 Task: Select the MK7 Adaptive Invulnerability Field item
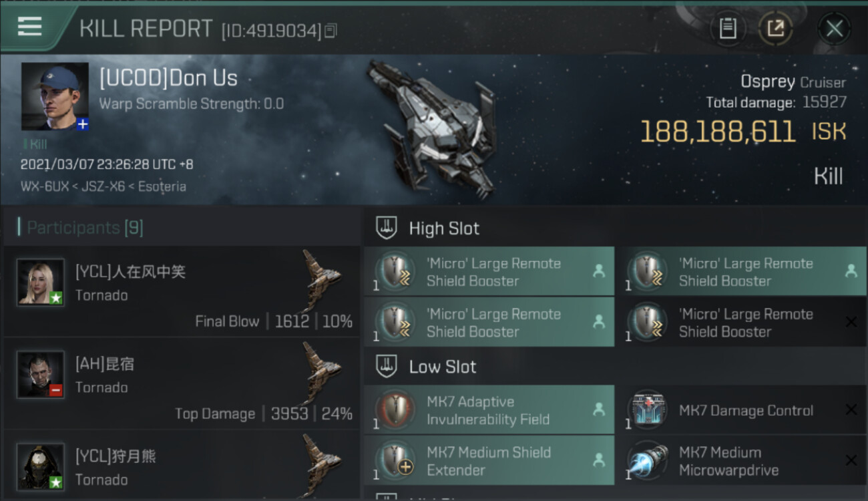(x=489, y=410)
